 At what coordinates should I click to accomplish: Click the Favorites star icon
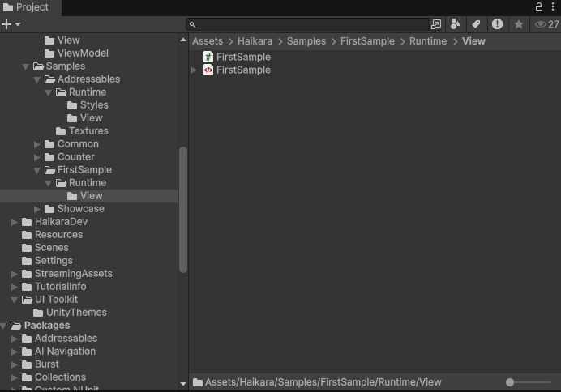[x=519, y=24]
